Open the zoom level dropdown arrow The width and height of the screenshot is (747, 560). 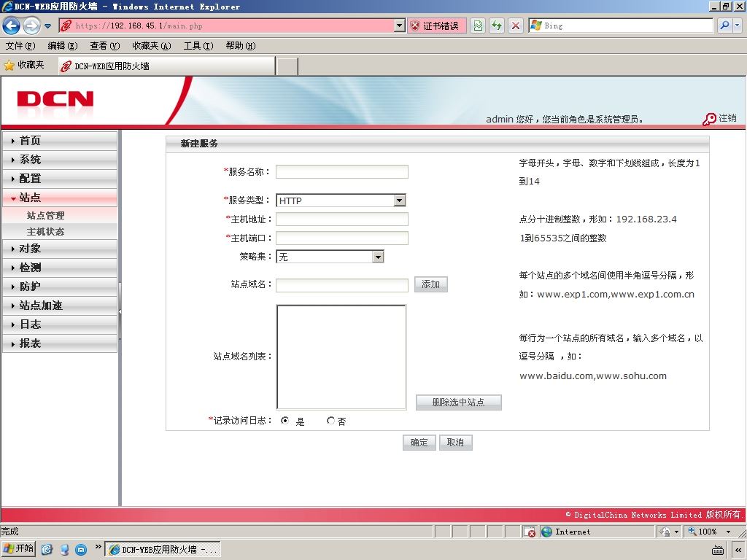click(729, 532)
